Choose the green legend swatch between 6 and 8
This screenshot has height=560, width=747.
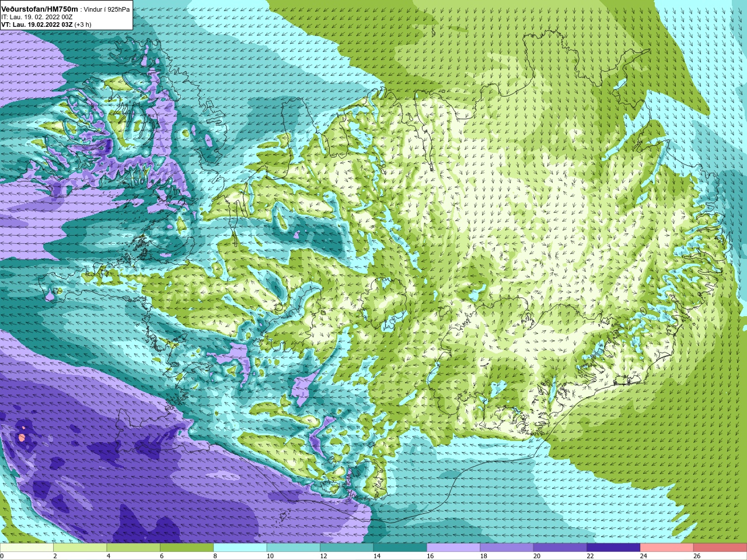click(187, 548)
